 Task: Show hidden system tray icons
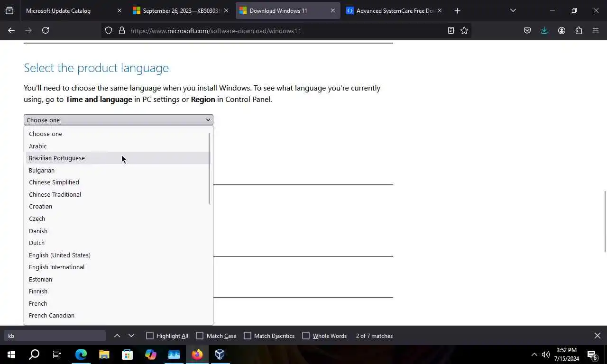534,355
